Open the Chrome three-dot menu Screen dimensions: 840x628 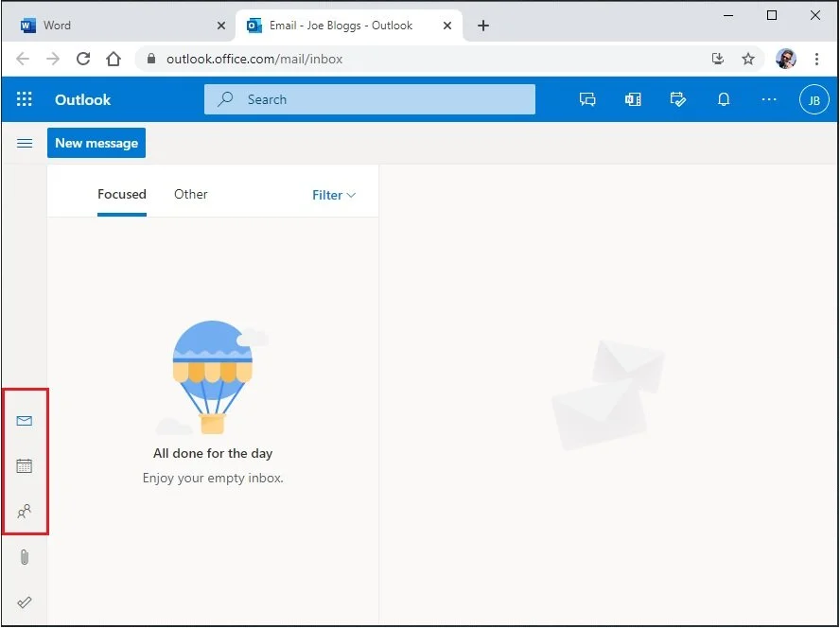(x=816, y=59)
